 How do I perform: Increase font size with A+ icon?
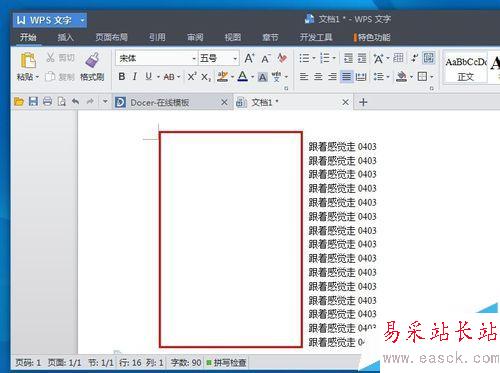click(x=249, y=58)
